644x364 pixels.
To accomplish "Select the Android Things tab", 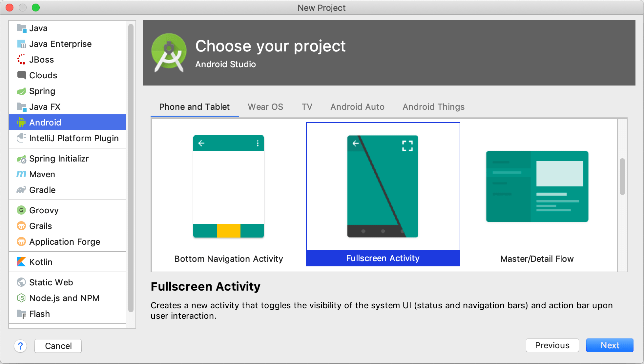I will 433,107.
